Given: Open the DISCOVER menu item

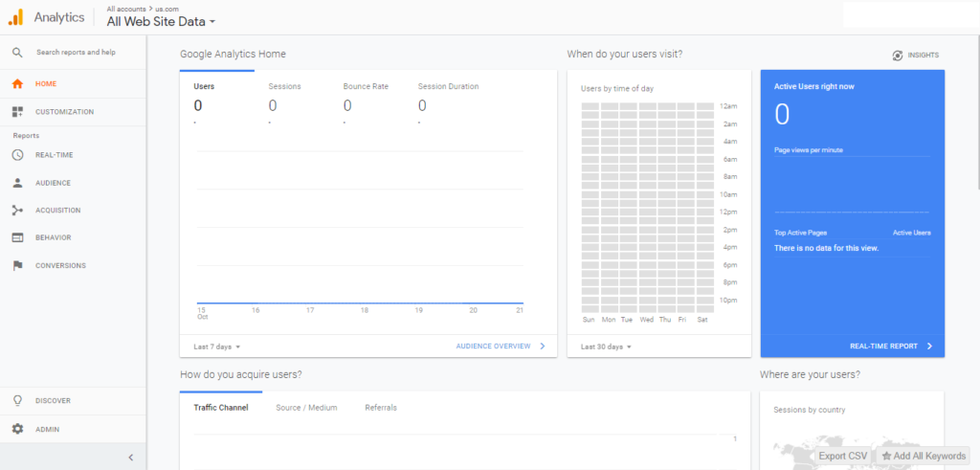Looking at the screenshot, I should point(73,401).
